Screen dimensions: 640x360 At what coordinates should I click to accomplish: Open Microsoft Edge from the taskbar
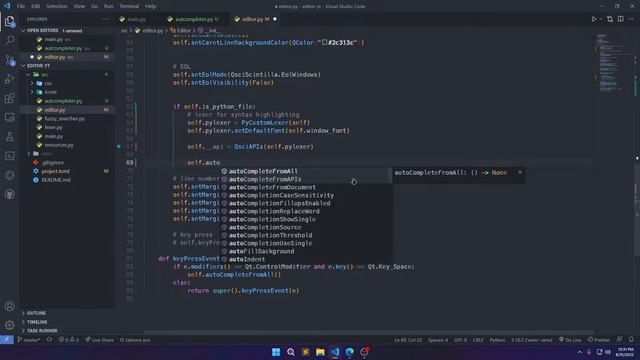click(350, 352)
